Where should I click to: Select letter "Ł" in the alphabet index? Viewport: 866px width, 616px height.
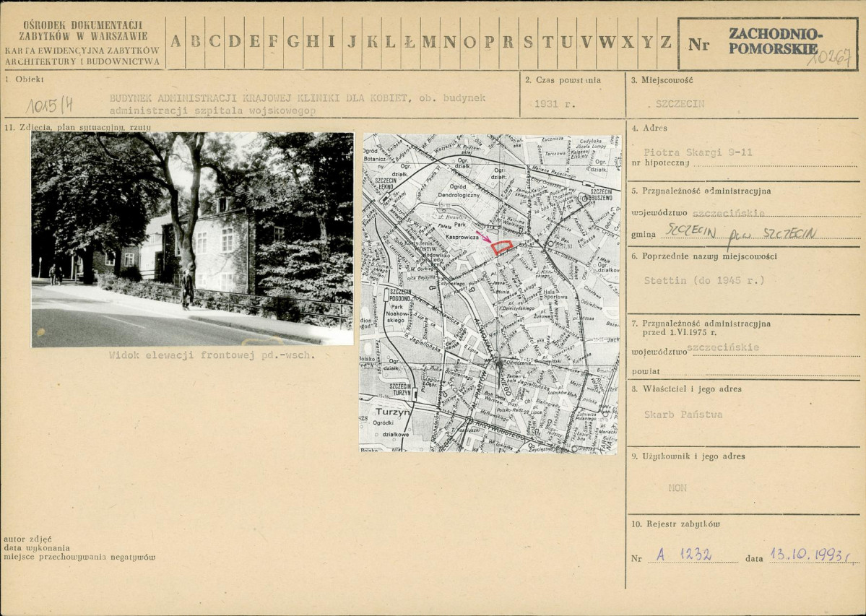[x=410, y=41]
